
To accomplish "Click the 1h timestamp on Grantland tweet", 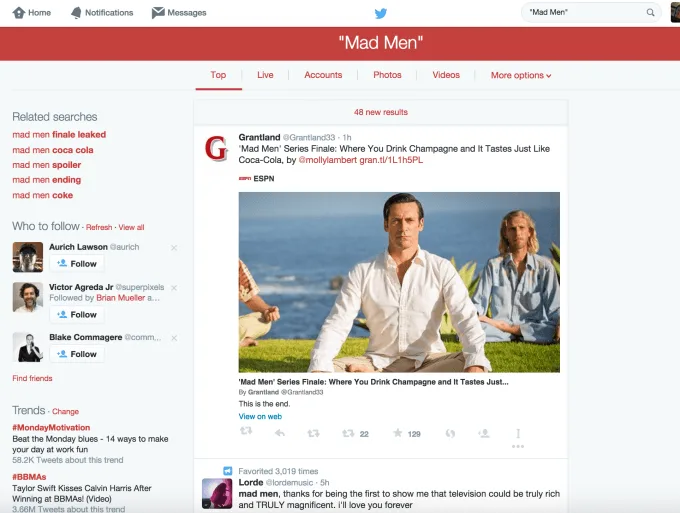I will (347, 137).
